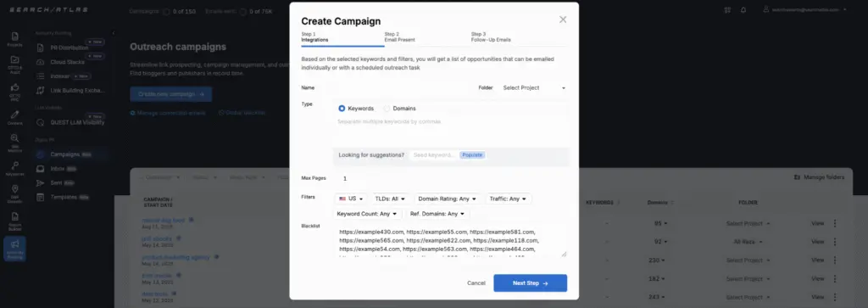This screenshot has height=308, width=868.
Task: Collapse the sidebar with the chevron
Action: click(x=114, y=33)
